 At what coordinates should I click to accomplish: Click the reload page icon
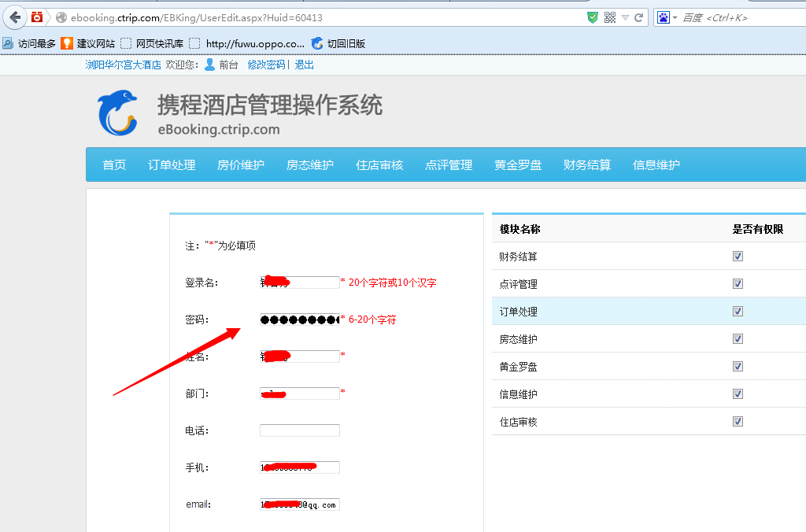pos(639,17)
